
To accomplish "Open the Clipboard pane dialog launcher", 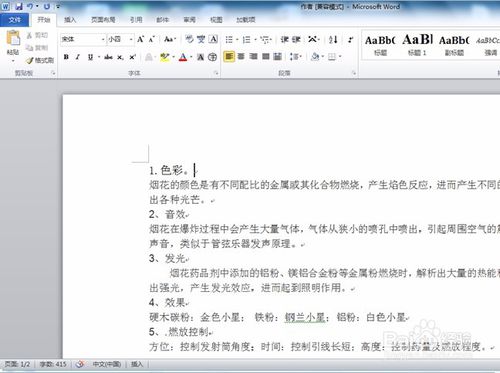I will 53,73.
